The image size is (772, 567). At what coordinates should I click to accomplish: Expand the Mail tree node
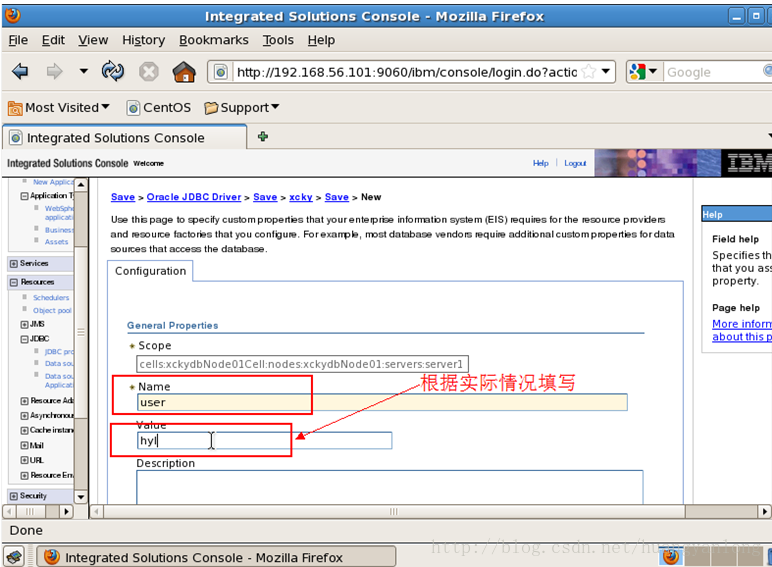(24, 445)
